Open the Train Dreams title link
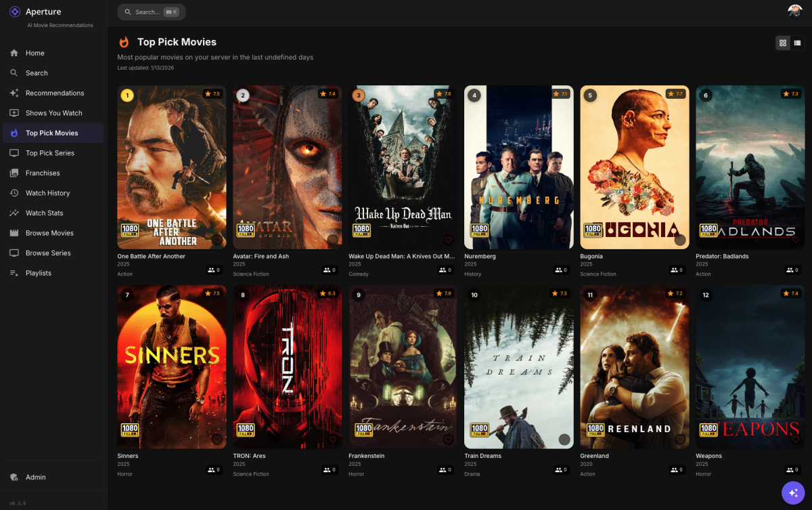812x510 pixels. (482, 456)
